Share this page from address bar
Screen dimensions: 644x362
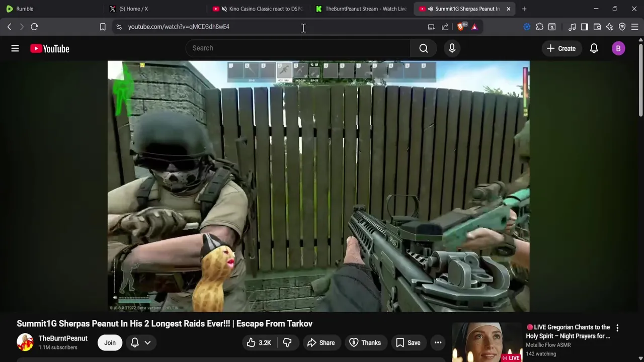pos(445,27)
